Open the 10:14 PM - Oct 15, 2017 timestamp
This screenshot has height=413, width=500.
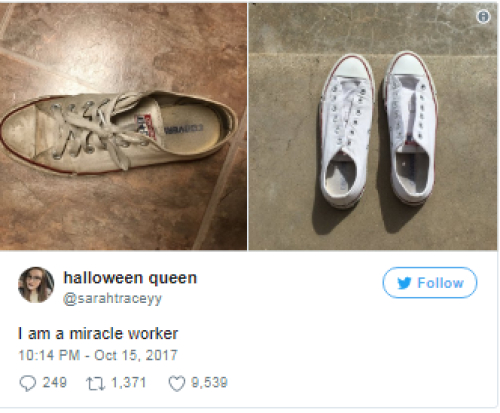tap(98, 355)
